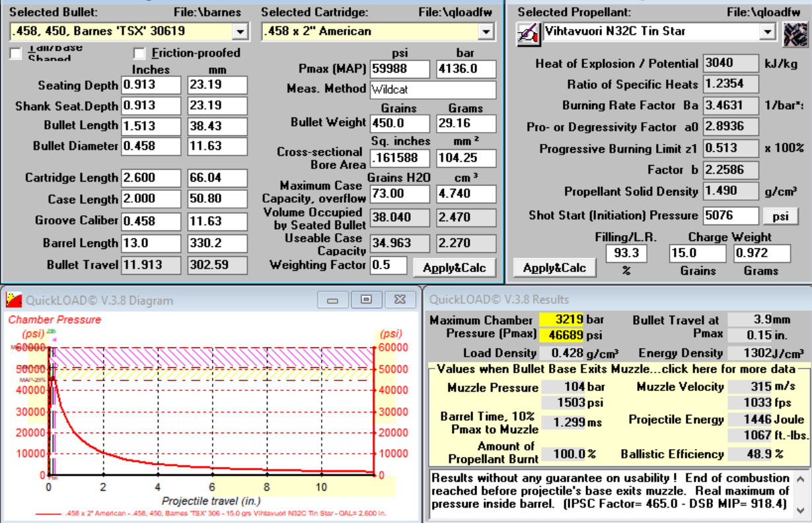Edit the Filling/L.R. percent field
This screenshot has height=523, width=812.
[x=626, y=253]
